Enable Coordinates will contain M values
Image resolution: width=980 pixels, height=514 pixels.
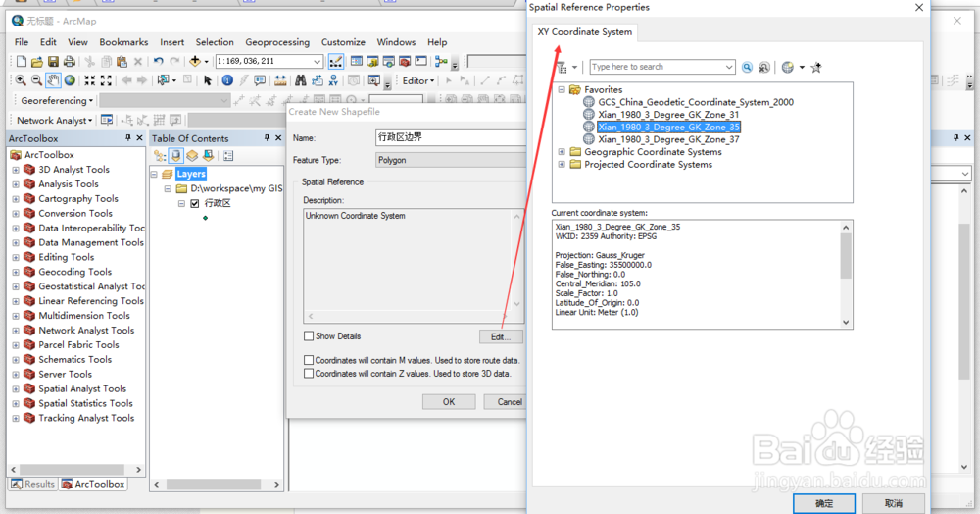click(x=309, y=360)
